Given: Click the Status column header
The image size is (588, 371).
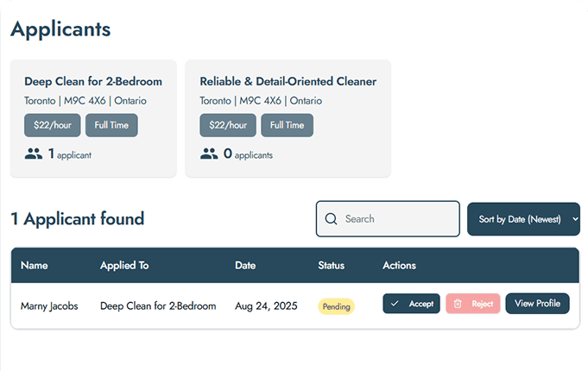Looking at the screenshot, I should (x=332, y=265).
